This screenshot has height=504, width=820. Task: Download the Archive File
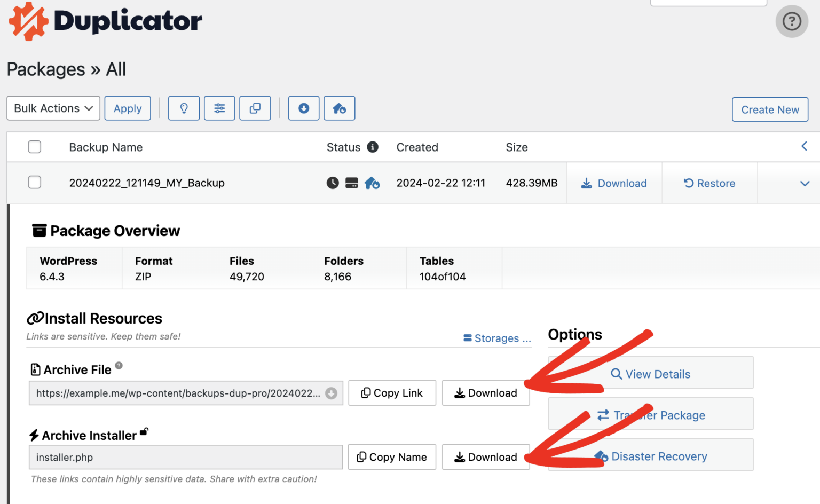coord(486,393)
